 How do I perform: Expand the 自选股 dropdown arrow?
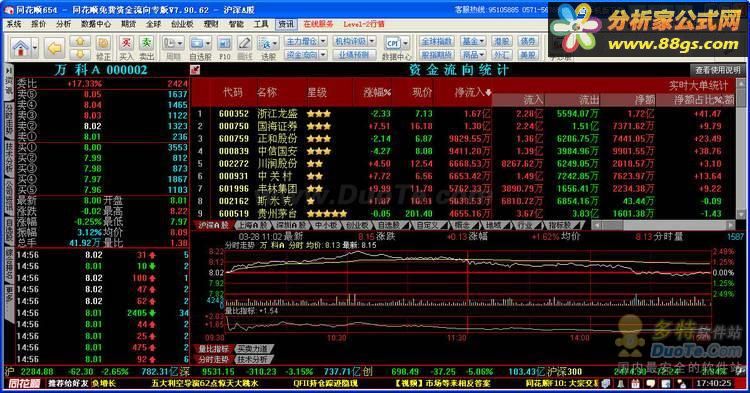pyautogui.click(x=208, y=44)
